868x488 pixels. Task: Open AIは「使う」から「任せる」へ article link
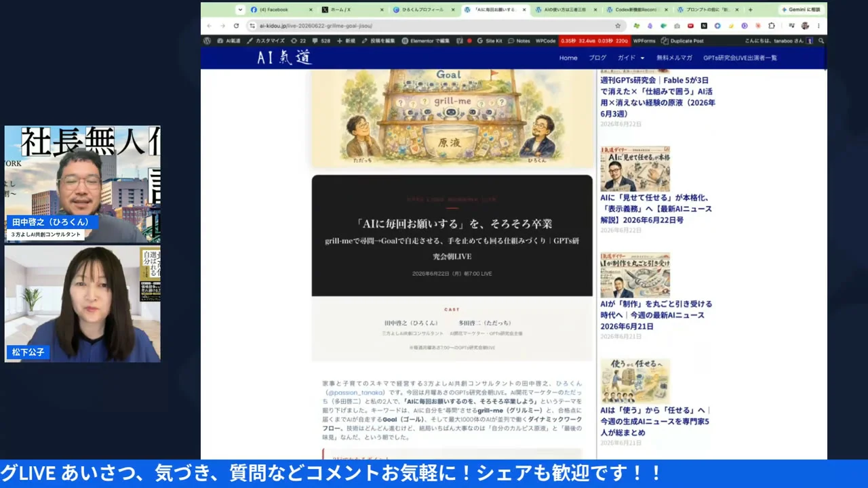click(x=654, y=421)
